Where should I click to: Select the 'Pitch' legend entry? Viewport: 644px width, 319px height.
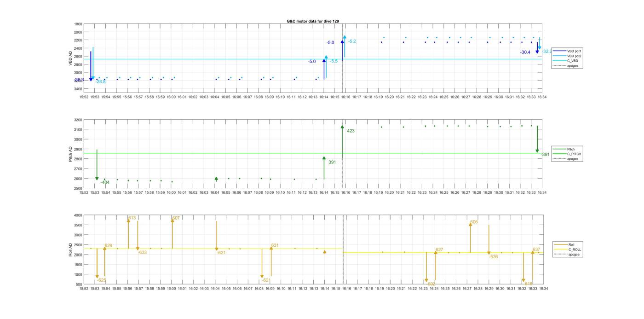click(563, 149)
